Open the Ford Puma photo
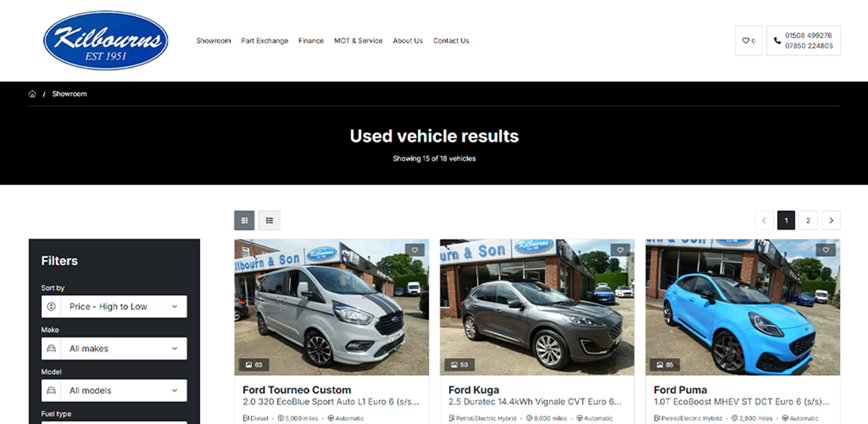The image size is (868, 424). coord(743,307)
